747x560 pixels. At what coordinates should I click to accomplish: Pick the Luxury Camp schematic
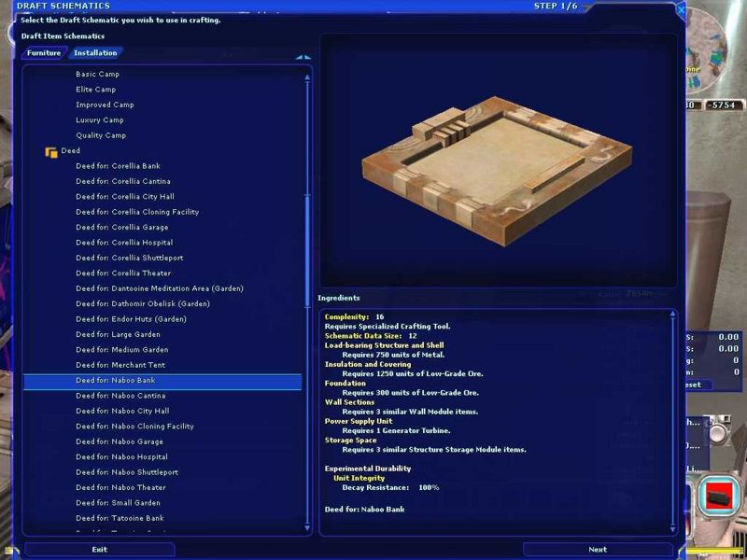[x=100, y=120]
